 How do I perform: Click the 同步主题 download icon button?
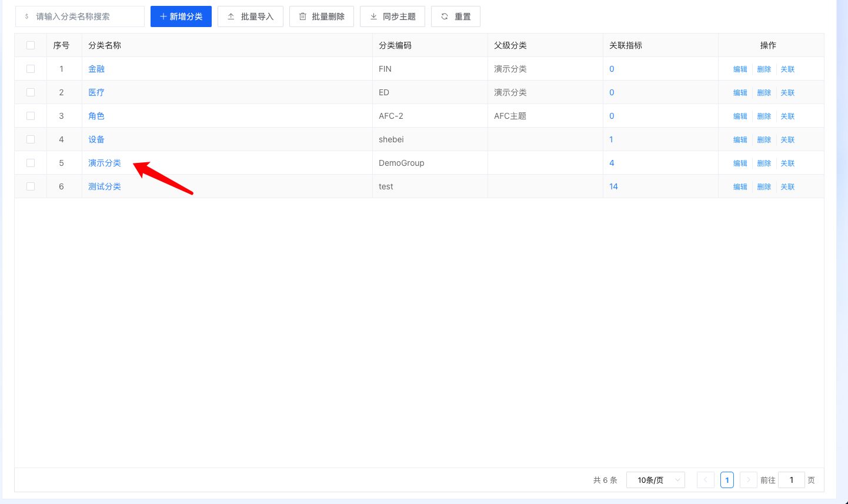pyautogui.click(x=373, y=16)
